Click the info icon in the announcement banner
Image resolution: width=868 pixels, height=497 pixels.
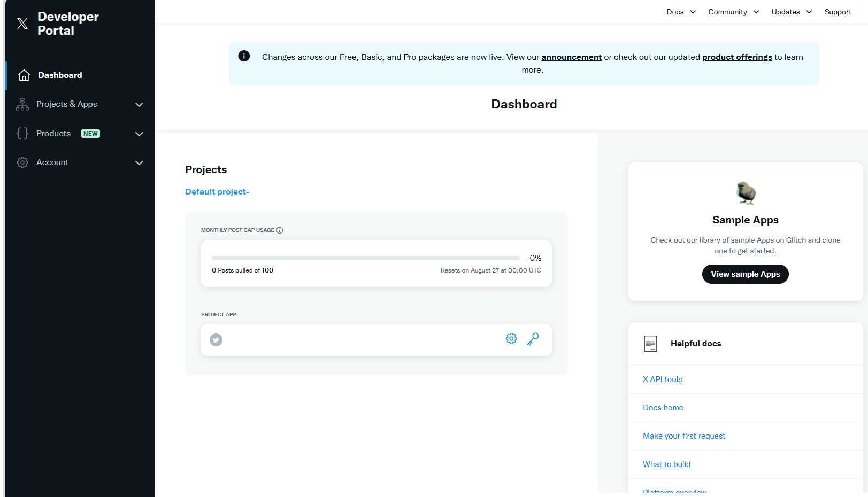click(x=244, y=56)
